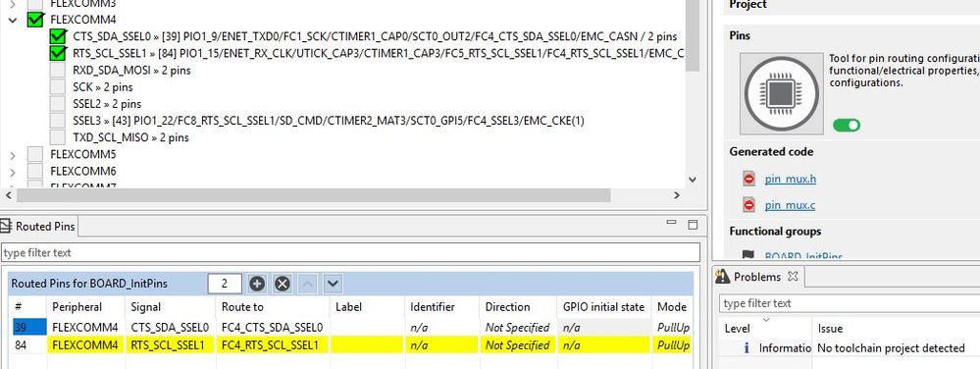Select the TXD_SCL_MISO » 2 pins row
The height and width of the screenshot is (369, 980).
[130, 137]
